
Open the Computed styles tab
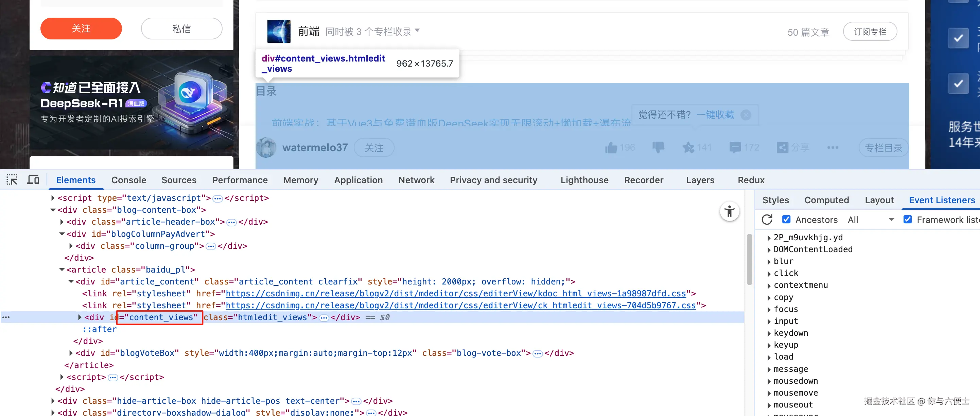tap(826, 200)
